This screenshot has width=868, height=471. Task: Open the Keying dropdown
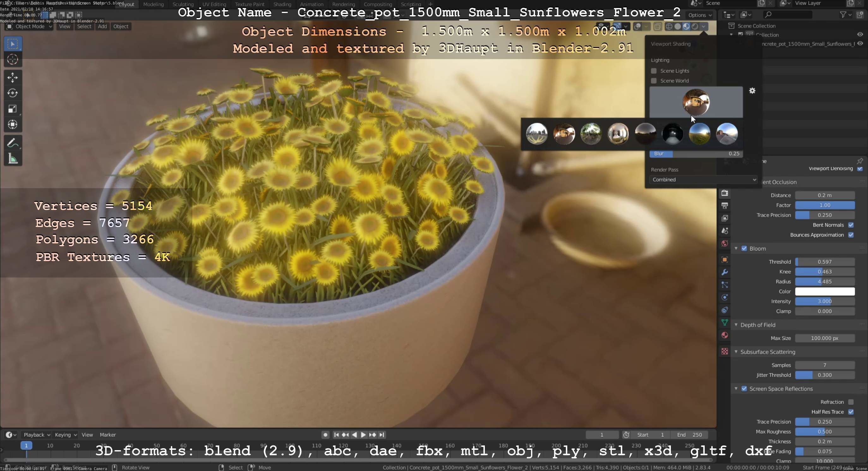[x=66, y=435]
